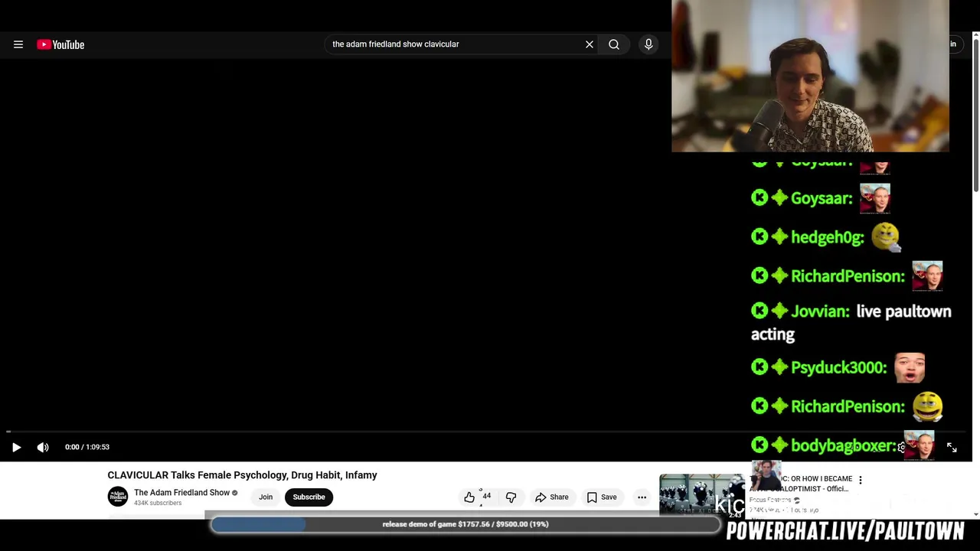The width and height of the screenshot is (980, 551).
Task: Click the bodybagboxer username in chat
Action: [842, 445]
